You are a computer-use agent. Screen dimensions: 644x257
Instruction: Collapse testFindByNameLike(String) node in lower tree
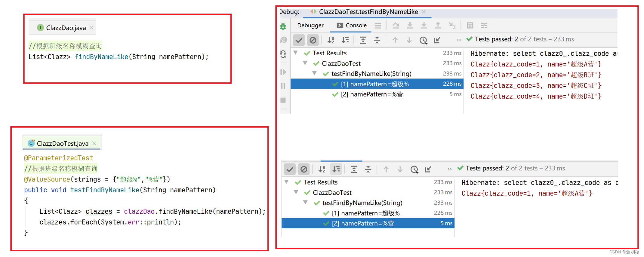click(x=305, y=202)
